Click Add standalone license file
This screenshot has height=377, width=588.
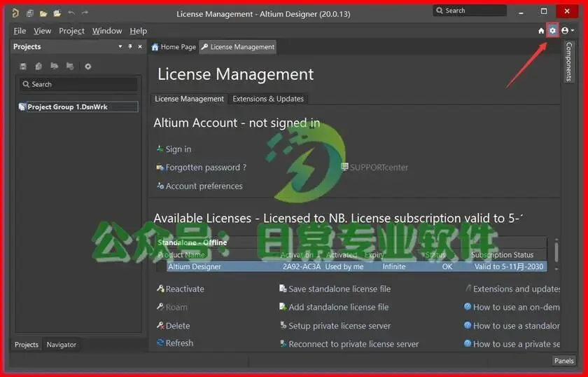(x=334, y=307)
